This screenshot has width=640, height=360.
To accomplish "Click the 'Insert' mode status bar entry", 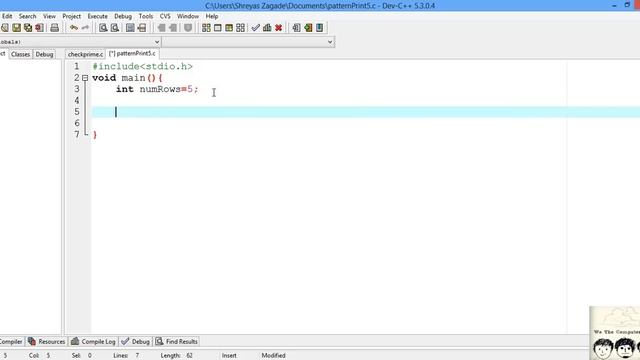I will pos(229,356).
